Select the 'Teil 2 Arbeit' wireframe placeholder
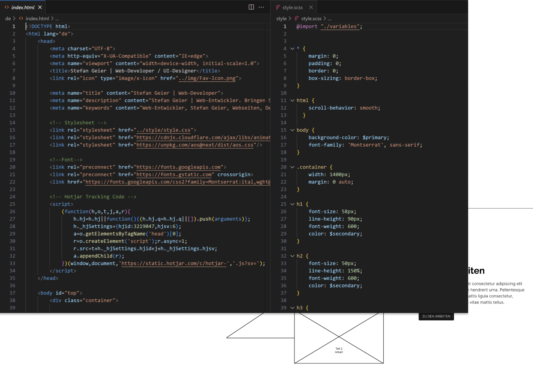 tap(339, 339)
